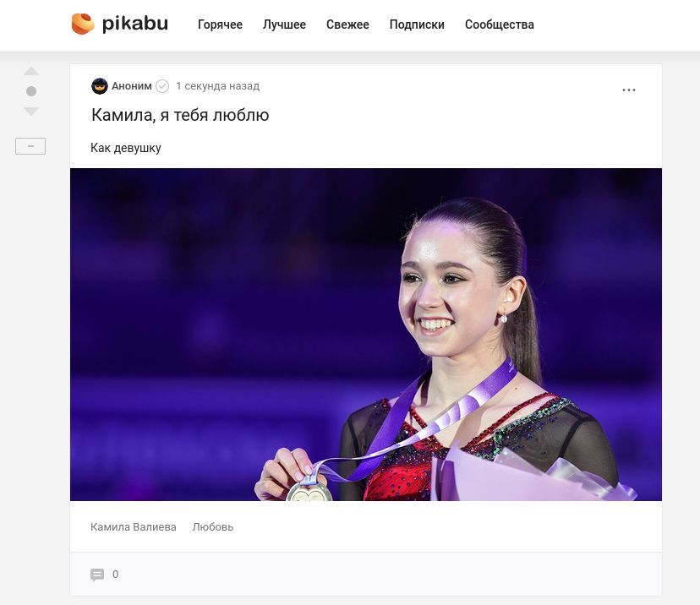700x605 pixels.
Task: Open the post title Камила, я тебя люблю
Action: (180, 115)
